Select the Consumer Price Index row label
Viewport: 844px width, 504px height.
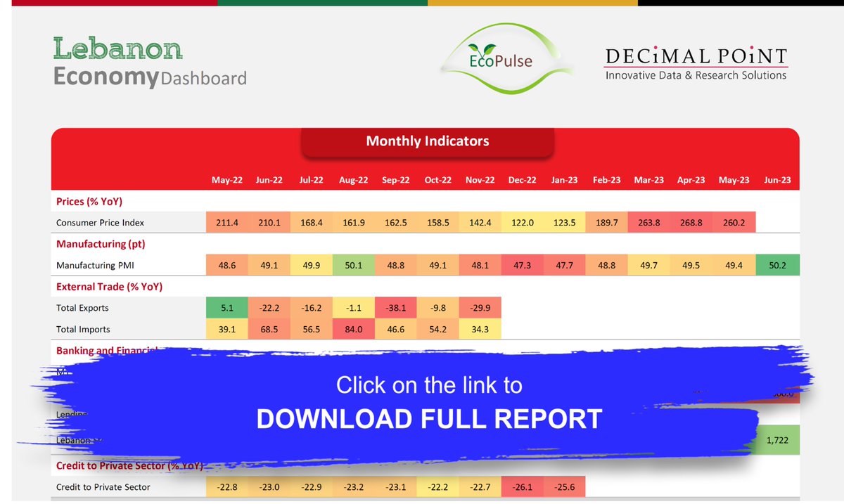point(100,223)
